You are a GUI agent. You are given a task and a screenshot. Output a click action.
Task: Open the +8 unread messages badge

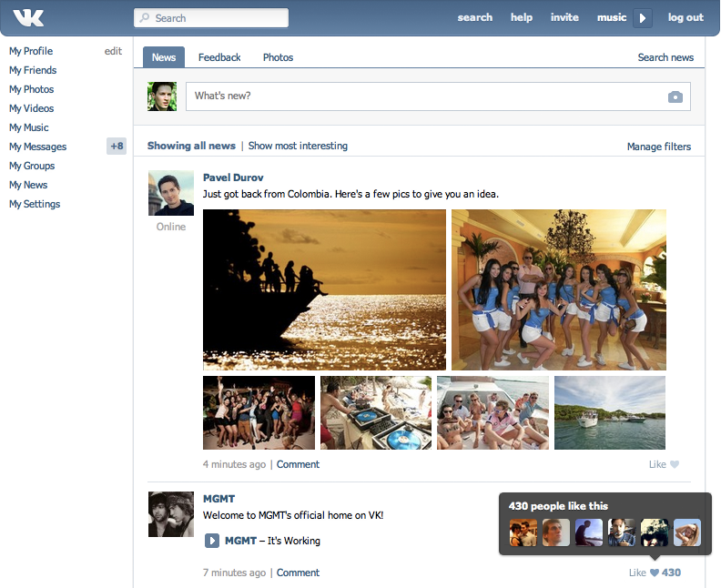tap(117, 147)
